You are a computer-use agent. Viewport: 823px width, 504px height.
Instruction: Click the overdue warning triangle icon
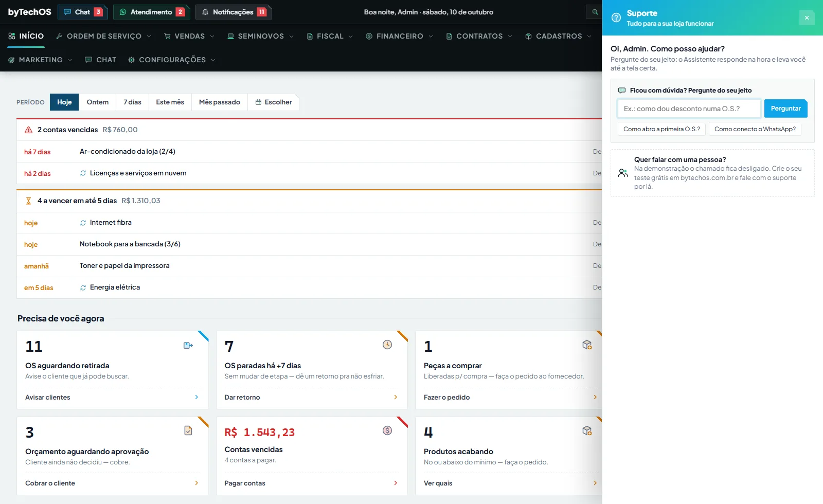[29, 130]
